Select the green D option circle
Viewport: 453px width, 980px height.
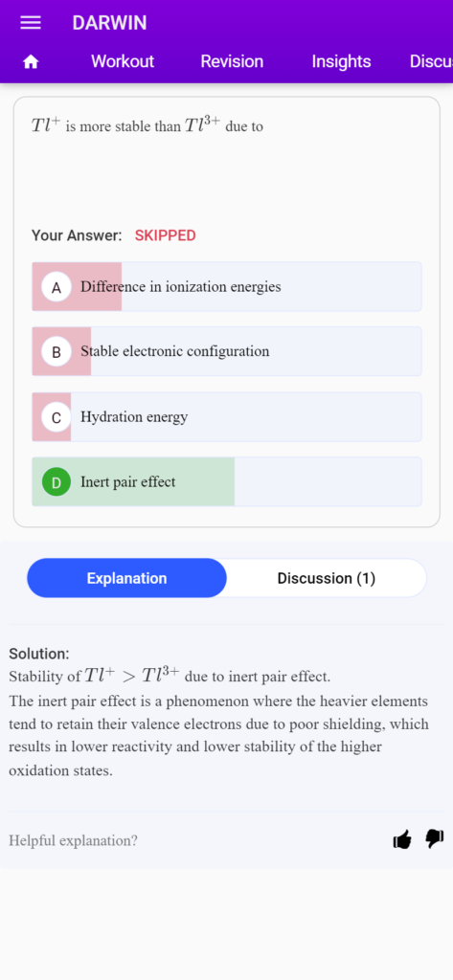coord(57,482)
